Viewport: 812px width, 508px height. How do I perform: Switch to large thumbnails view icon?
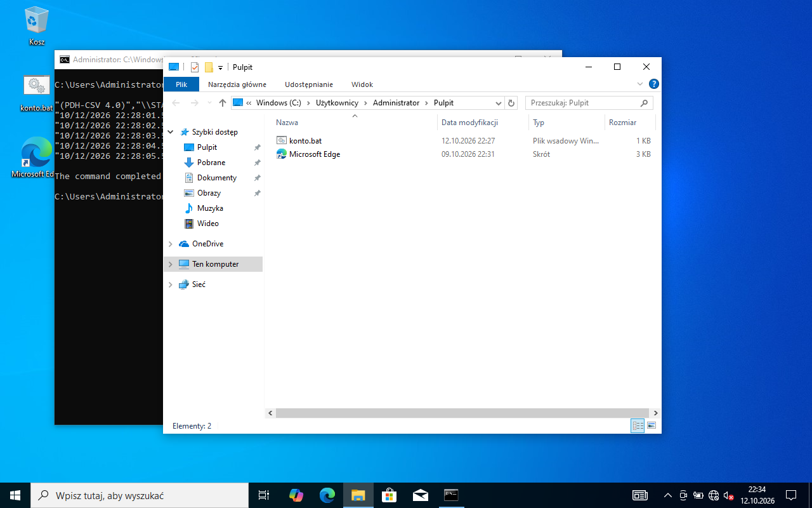(651, 425)
